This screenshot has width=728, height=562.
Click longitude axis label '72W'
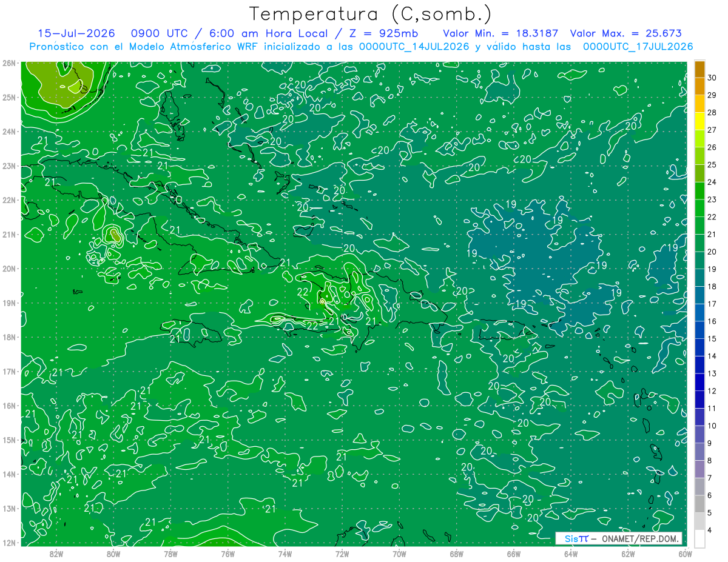[342, 554]
